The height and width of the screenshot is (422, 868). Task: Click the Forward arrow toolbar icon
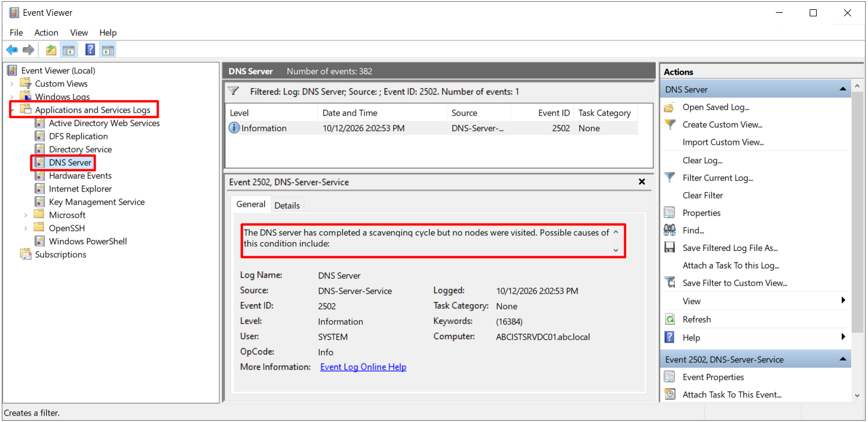pyautogui.click(x=29, y=50)
